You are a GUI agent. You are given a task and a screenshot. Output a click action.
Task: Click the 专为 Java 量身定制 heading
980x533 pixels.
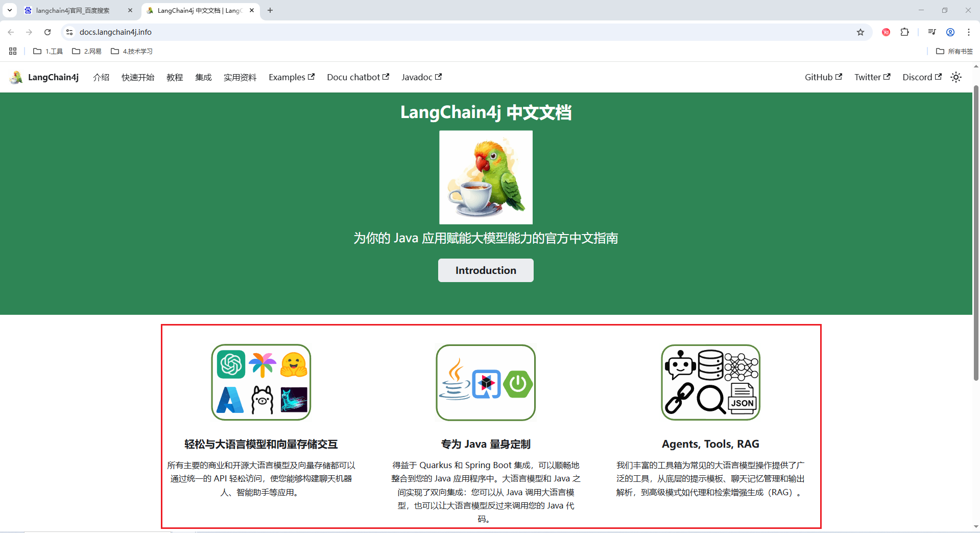pos(486,444)
